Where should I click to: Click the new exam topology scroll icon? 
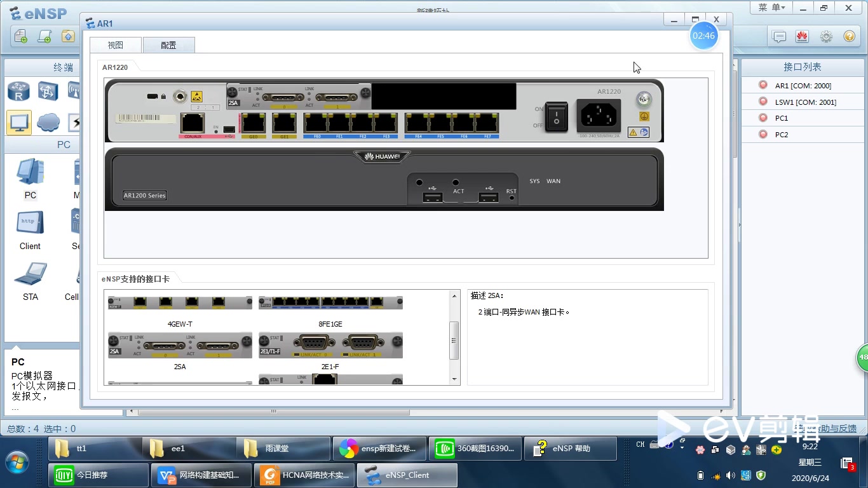point(44,36)
